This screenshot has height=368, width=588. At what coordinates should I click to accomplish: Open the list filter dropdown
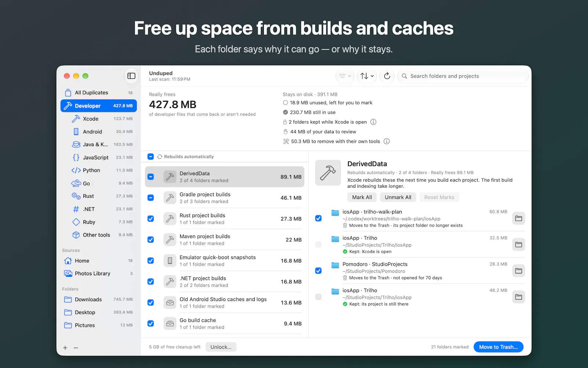[x=345, y=76]
